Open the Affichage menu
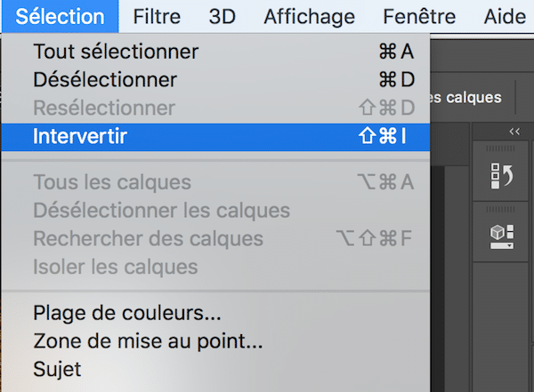This screenshot has width=534, height=392. click(x=309, y=16)
